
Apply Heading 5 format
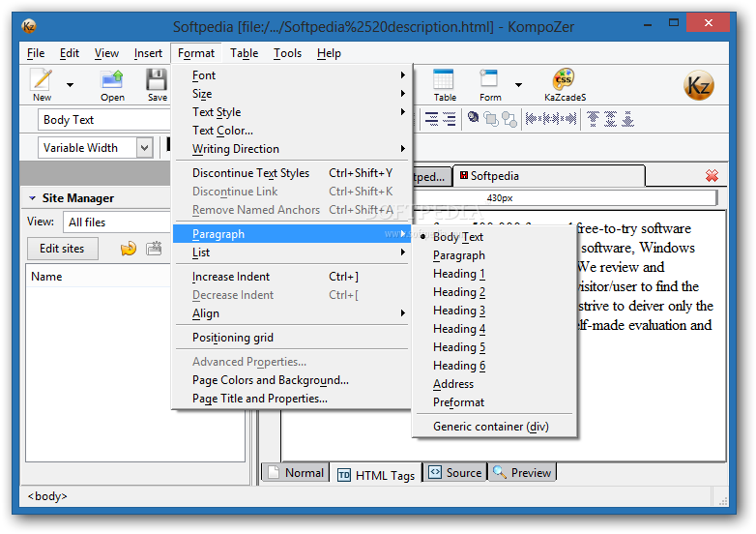pyautogui.click(x=494, y=347)
